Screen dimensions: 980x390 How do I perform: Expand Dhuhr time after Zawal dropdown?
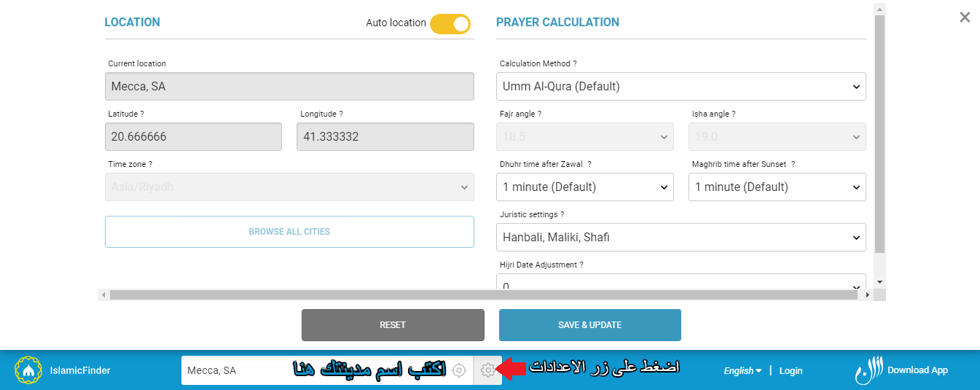585,187
